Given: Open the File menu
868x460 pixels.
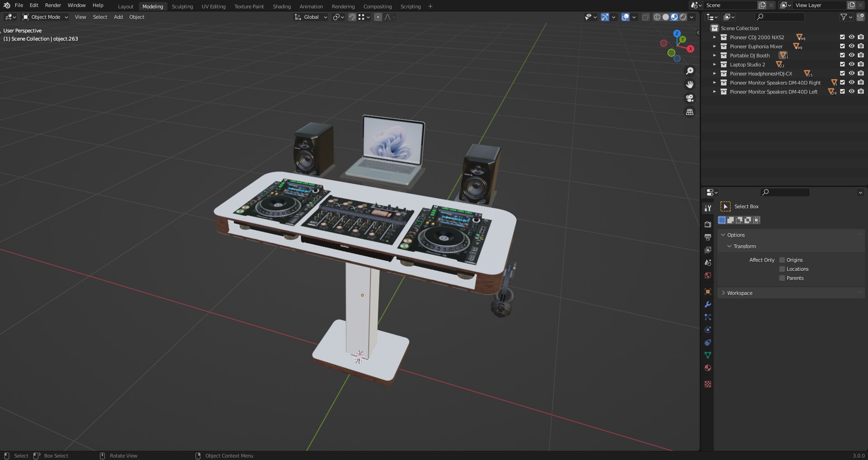Looking at the screenshot, I should [x=19, y=5].
